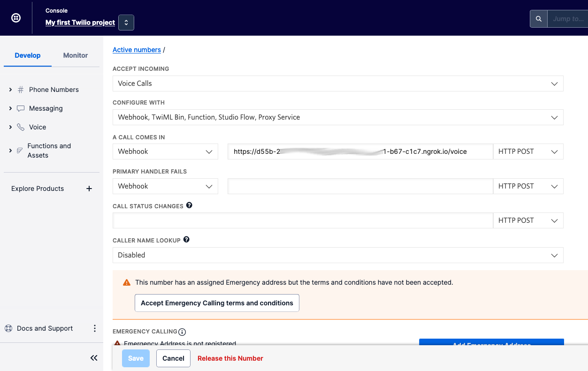Open Phone Numbers menu item
Image resolution: width=588 pixels, height=371 pixels.
[x=54, y=90]
